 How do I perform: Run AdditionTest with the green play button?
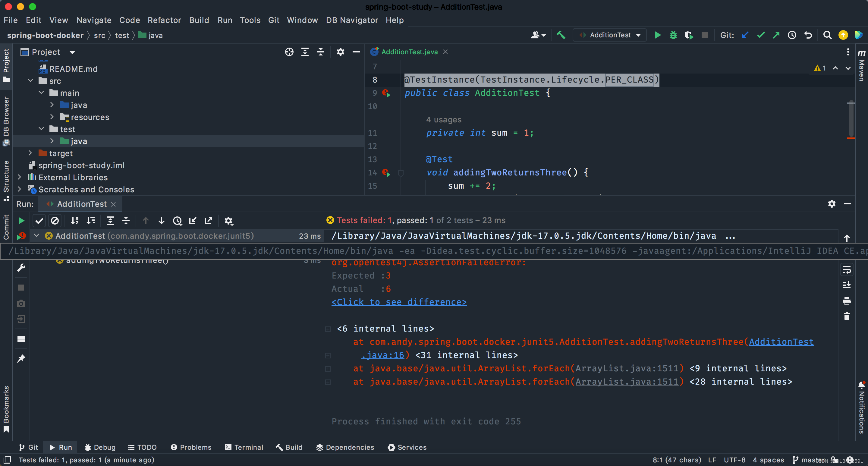657,35
